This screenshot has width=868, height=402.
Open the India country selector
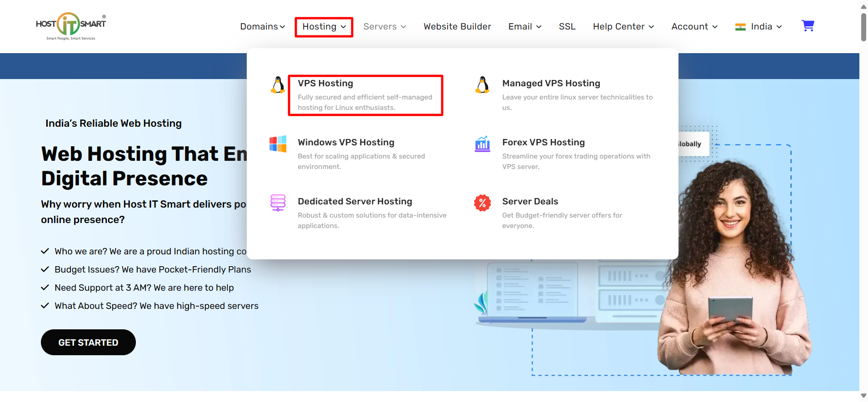tap(758, 27)
